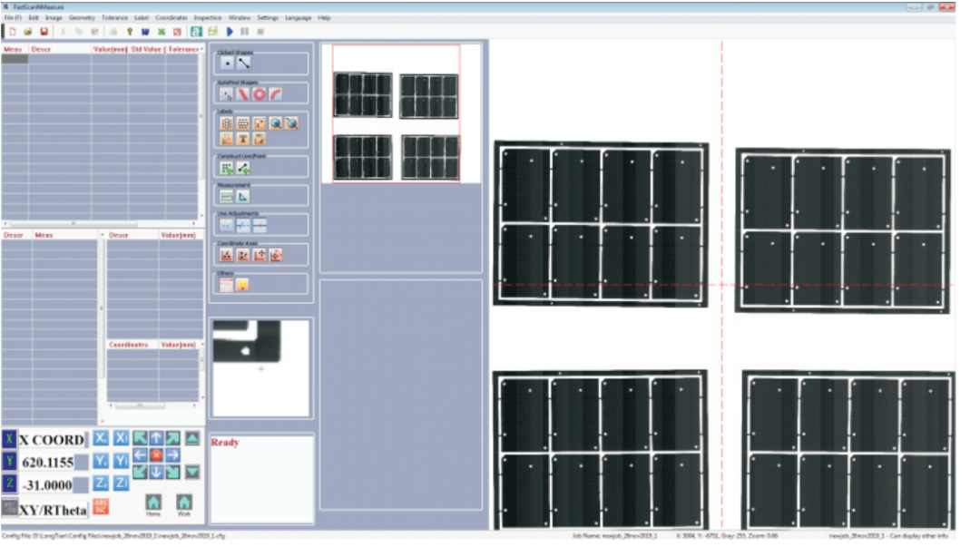Open the Geometry menu

coord(82,17)
